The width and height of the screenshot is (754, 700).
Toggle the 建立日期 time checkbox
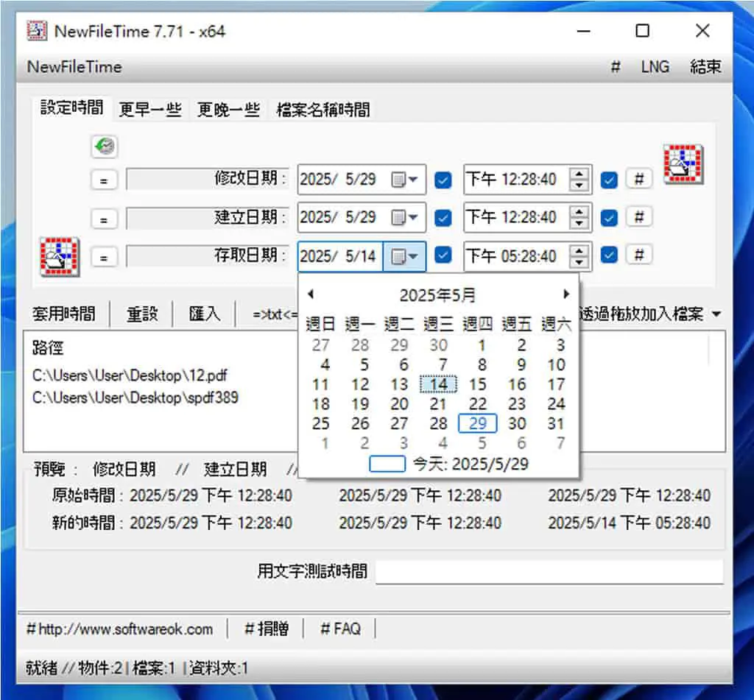(609, 218)
